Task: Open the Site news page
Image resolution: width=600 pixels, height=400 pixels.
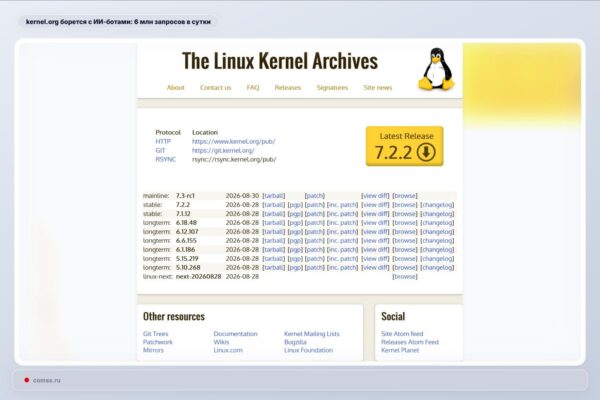Action: point(378,88)
